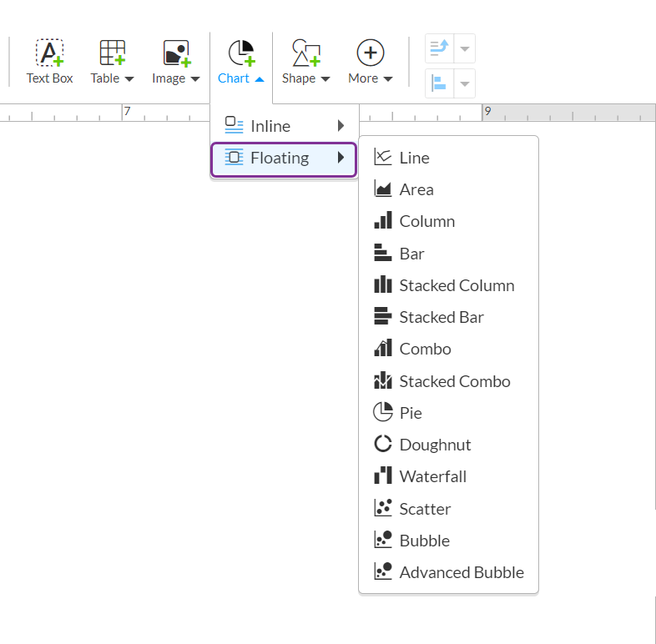Viewport: 656px width, 644px height.
Task: Select the Pie chart icon
Action: click(x=383, y=413)
